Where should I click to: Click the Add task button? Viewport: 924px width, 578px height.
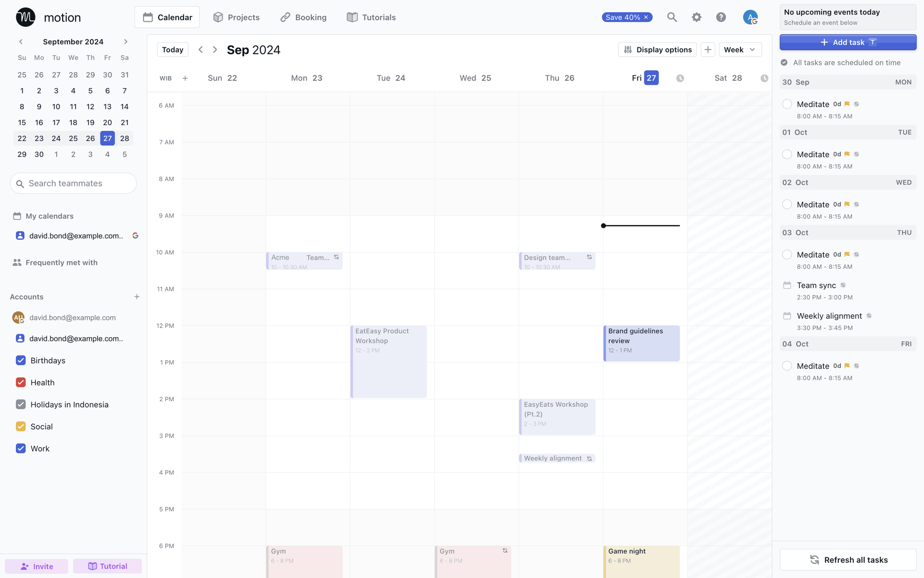click(x=848, y=42)
